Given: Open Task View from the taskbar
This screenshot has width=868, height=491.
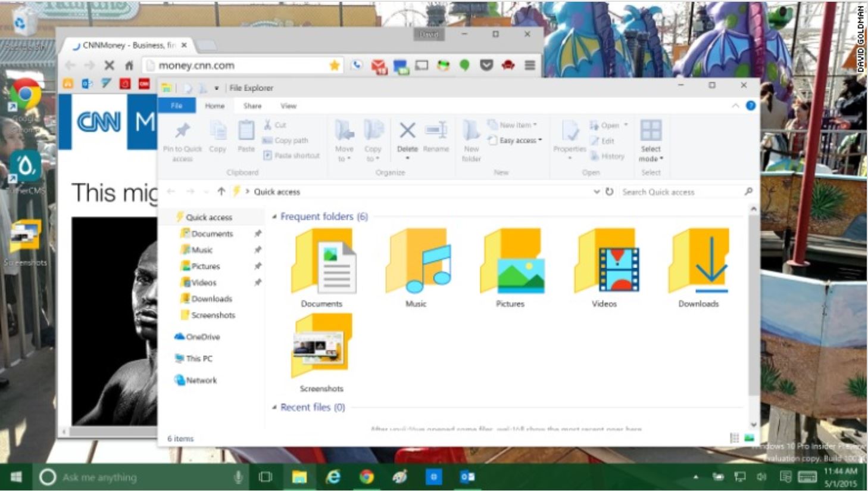Looking at the screenshot, I should [x=266, y=477].
